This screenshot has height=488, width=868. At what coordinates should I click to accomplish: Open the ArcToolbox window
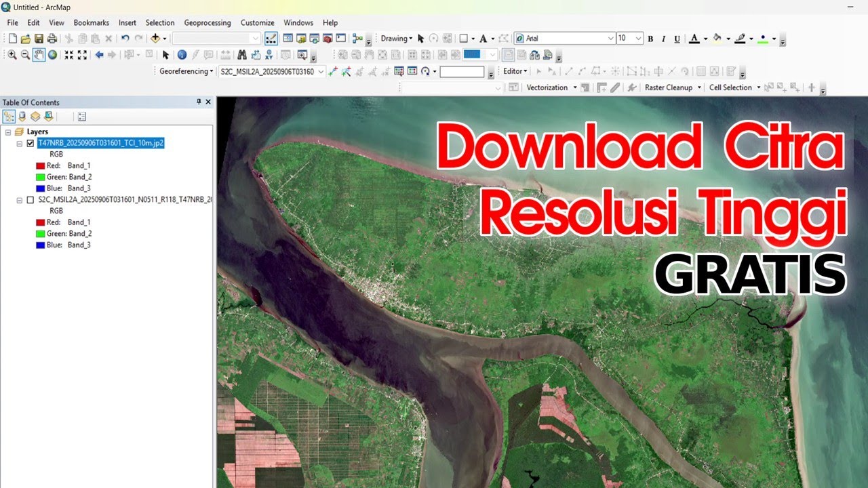(x=328, y=39)
